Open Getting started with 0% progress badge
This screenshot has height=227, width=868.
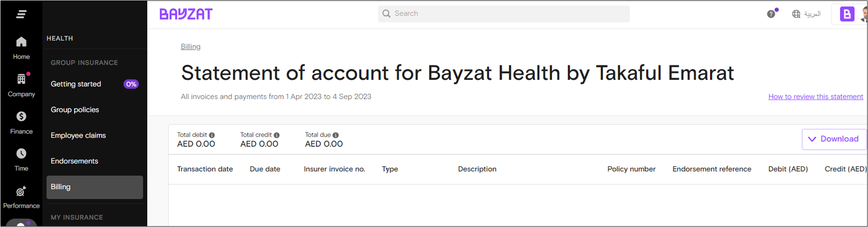click(94, 84)
